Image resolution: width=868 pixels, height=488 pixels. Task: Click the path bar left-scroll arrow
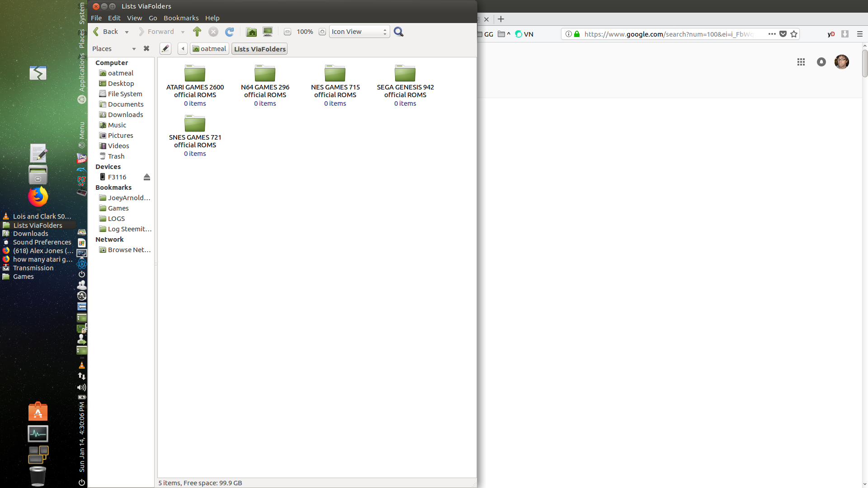[183, 49]
